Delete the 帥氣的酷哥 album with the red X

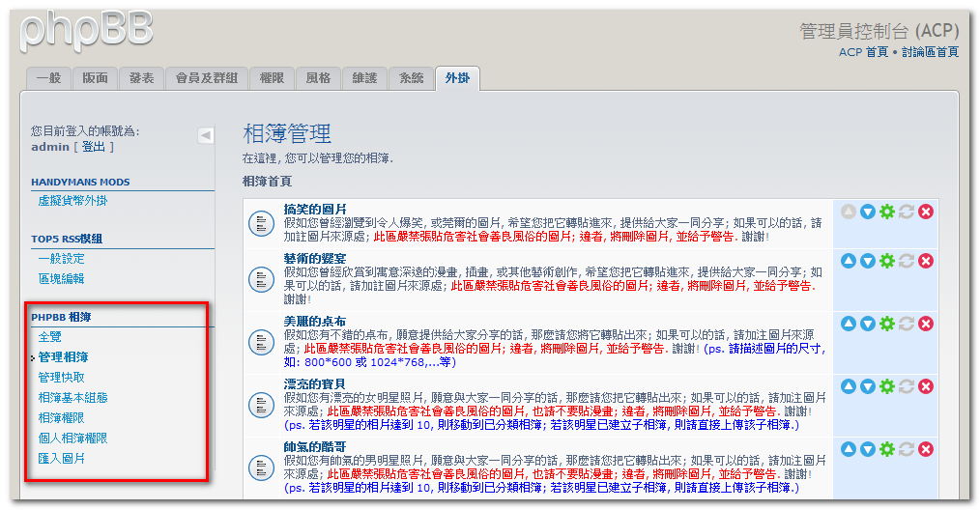coord(926,449)
